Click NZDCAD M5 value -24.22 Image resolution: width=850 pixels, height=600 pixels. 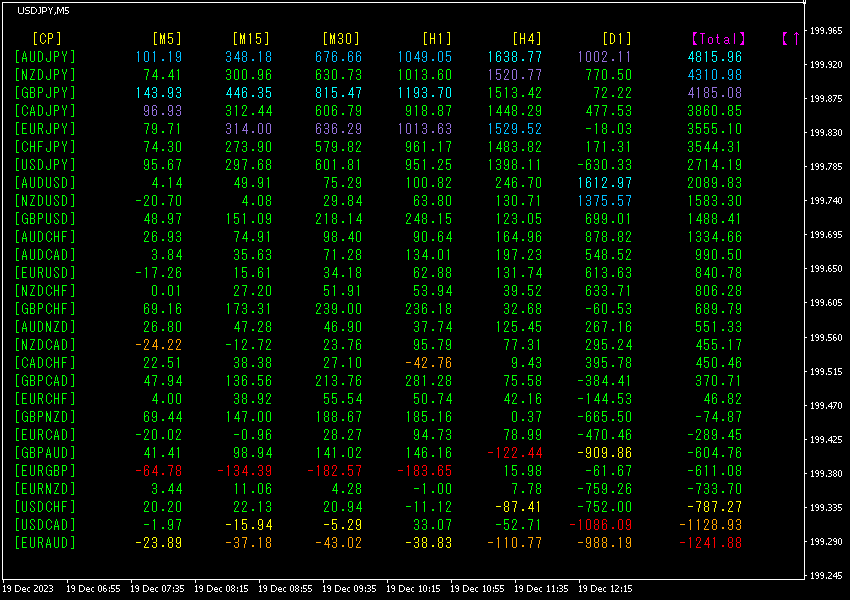point(159,345)
